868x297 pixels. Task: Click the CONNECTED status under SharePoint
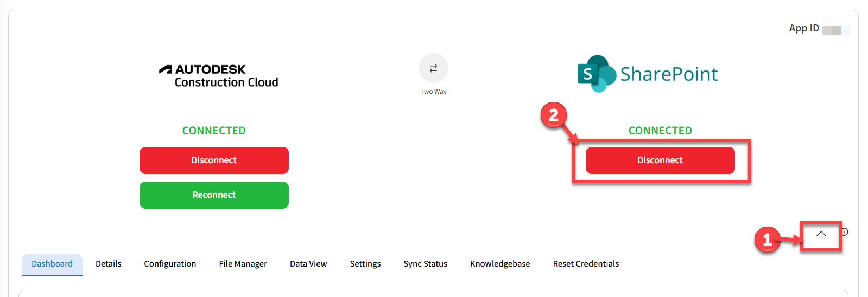660,131
